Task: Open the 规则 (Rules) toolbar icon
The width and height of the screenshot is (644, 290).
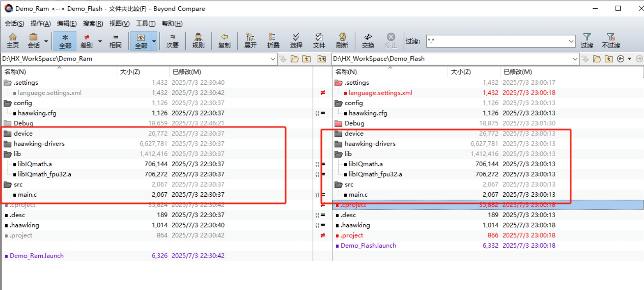Action: [x=198, y=41]
